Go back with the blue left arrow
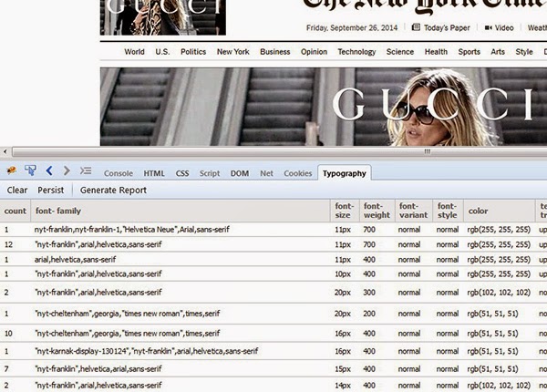The image size is (547, 392). [49, 170]
